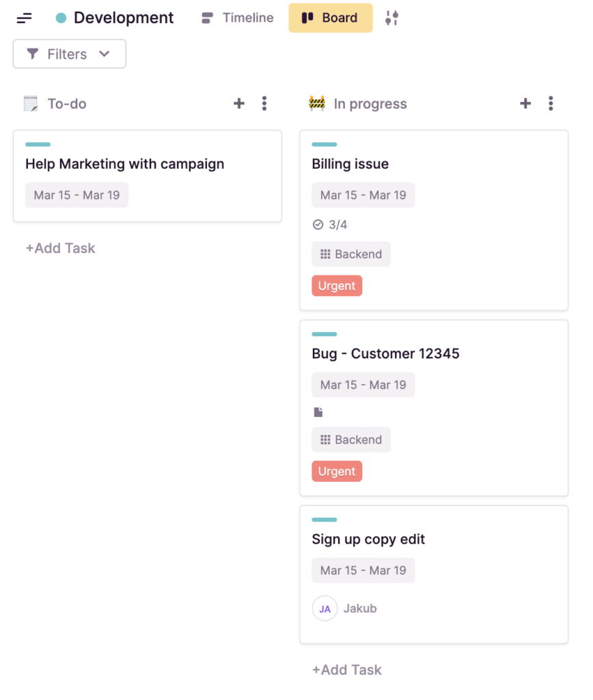Click plus icon in To-do column
Image resolution: width=593 pixels, height=700 pixels.
[239, 104]
